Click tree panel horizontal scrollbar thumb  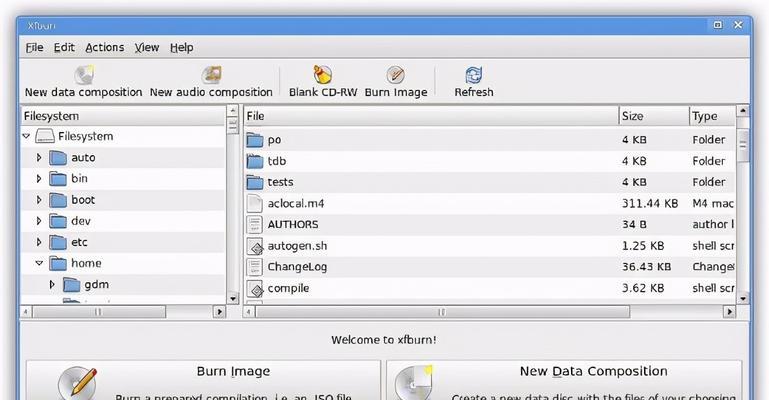tap(99, 311)
